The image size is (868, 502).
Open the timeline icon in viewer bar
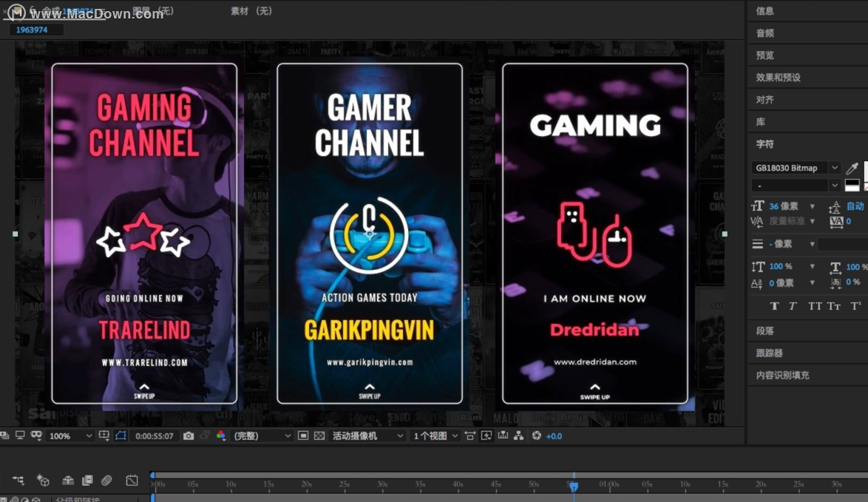point(503,436)
